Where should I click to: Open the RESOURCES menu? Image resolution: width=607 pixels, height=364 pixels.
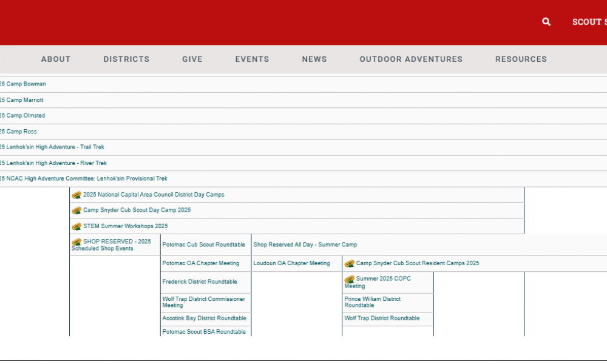[521, 59]
